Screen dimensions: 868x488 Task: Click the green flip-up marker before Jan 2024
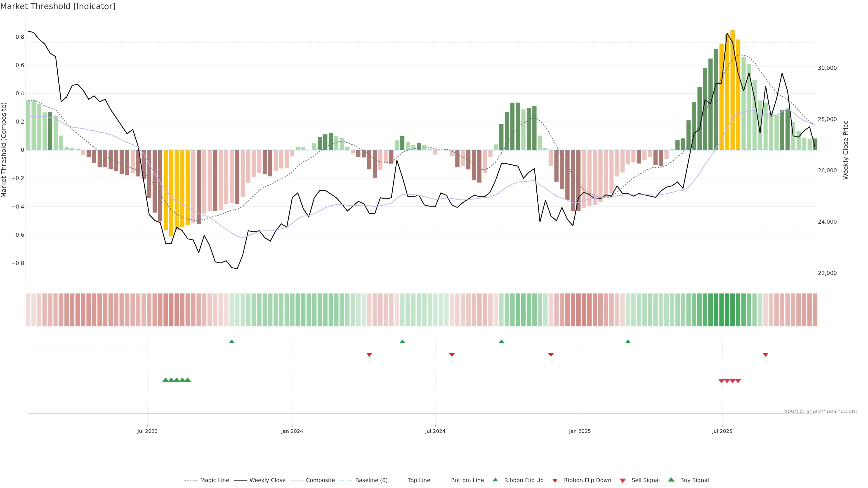click(x=231, y=342)
